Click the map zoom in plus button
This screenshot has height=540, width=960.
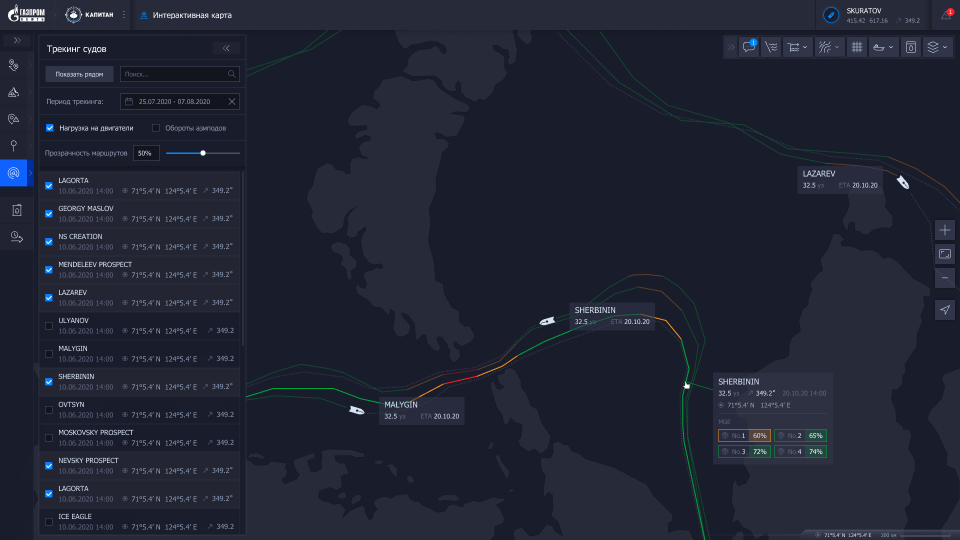click(945, 230)
